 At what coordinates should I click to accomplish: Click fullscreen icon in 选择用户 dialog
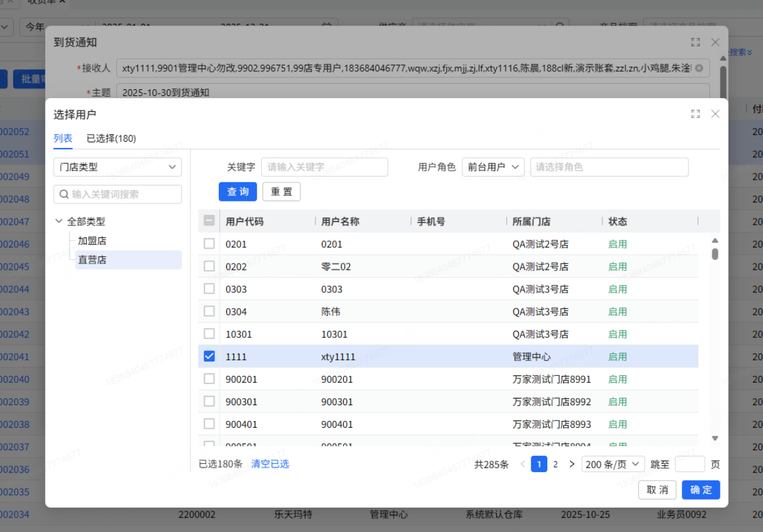696,114
